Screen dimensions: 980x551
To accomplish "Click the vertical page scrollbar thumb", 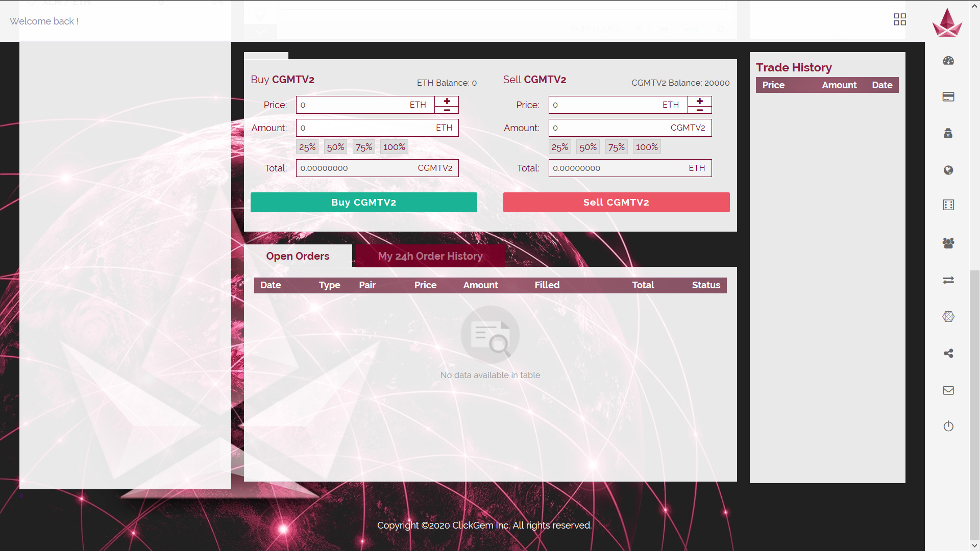I will (x=975, y=405).
